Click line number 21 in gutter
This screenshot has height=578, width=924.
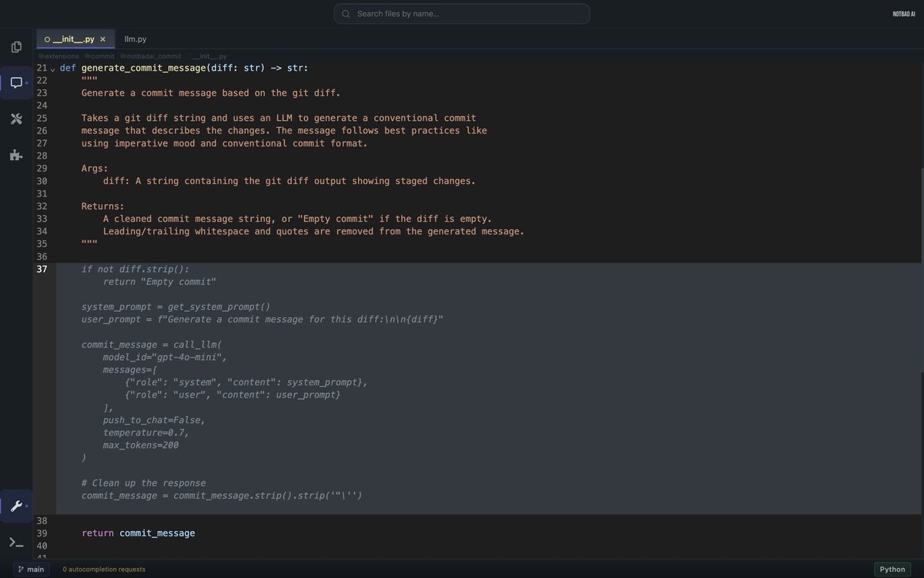click(42, 68)
